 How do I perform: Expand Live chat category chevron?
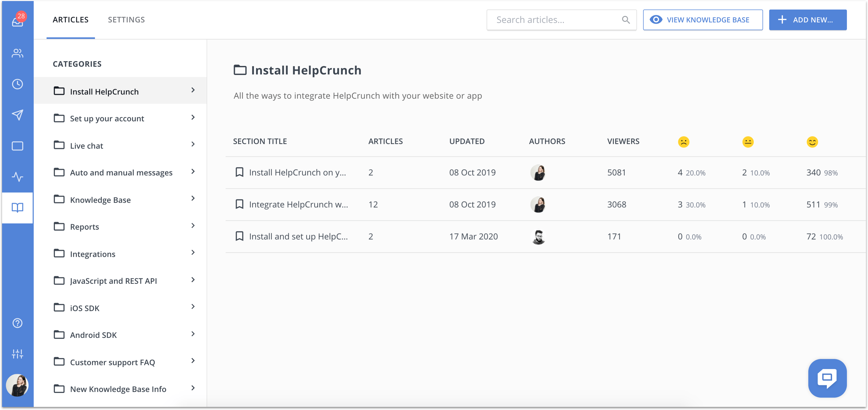click(x=193, y=144)
